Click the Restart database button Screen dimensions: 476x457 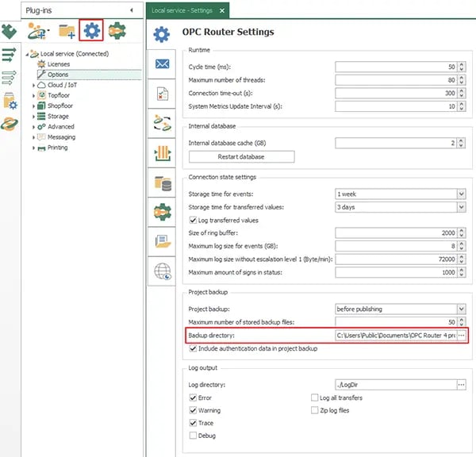[x=241, y=156]
